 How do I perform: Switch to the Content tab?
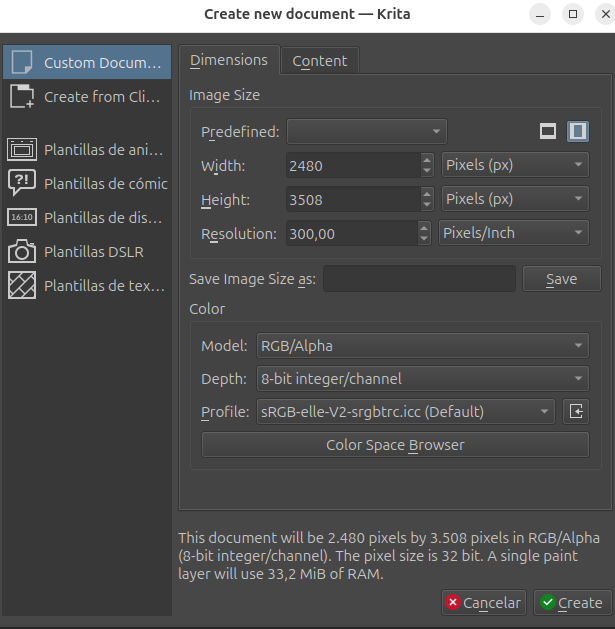coord(320,61)
